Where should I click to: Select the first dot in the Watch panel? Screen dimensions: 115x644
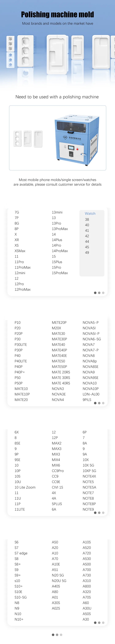pos(95,293)
